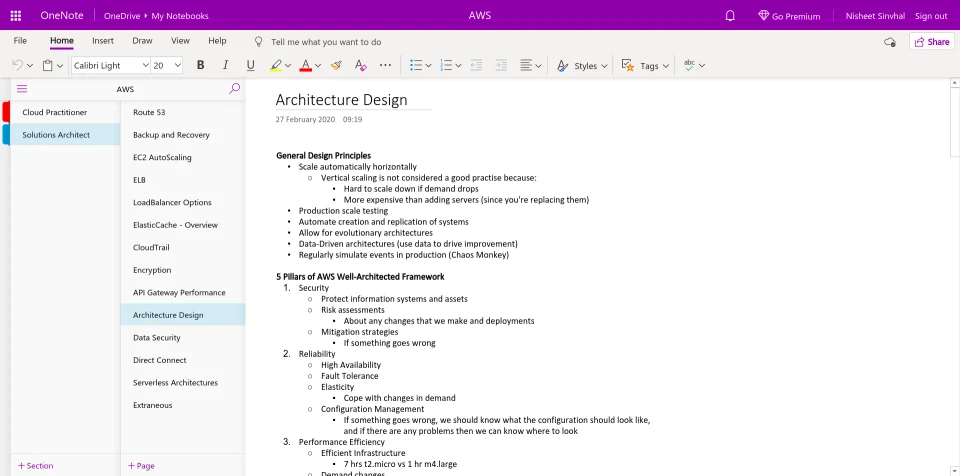
Task: Click the Paste clipboard icon
Action: (48, 65)
